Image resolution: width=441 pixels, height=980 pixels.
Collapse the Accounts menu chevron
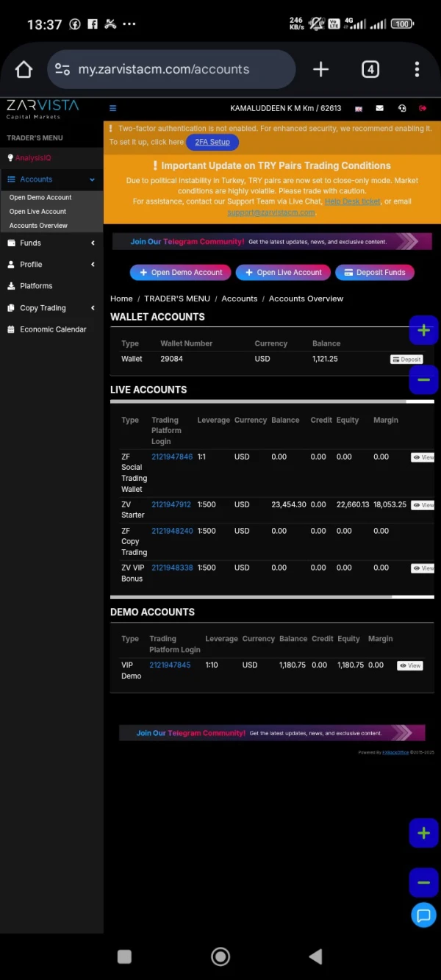click(x=93, y=179)
